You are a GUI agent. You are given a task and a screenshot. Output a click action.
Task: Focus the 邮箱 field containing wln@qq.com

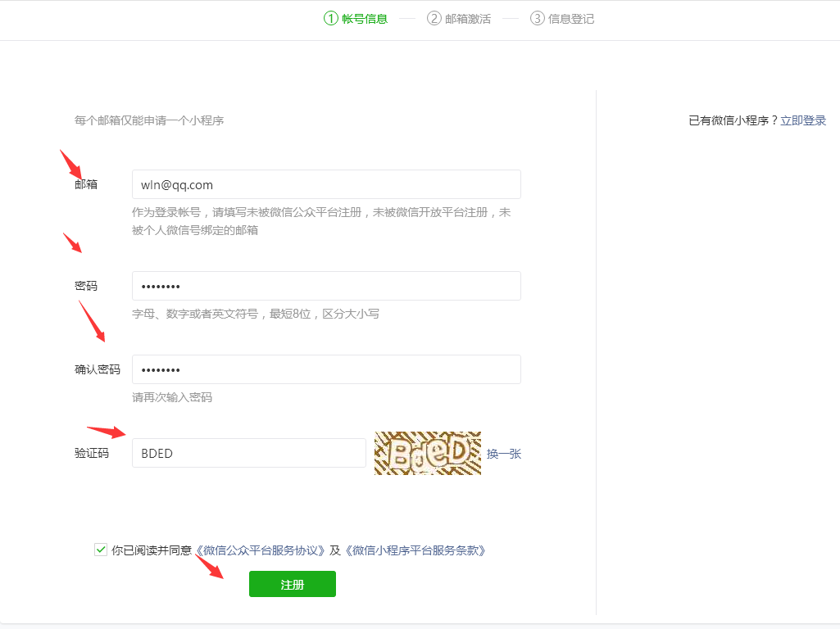tap(326, 184)
